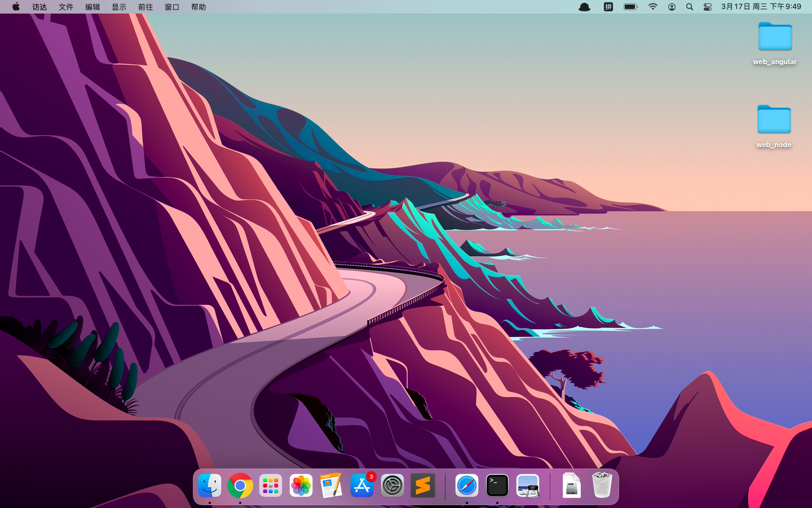Open Safari from the Dock
This screenshot has height=508, width=812.
(467, 485)
